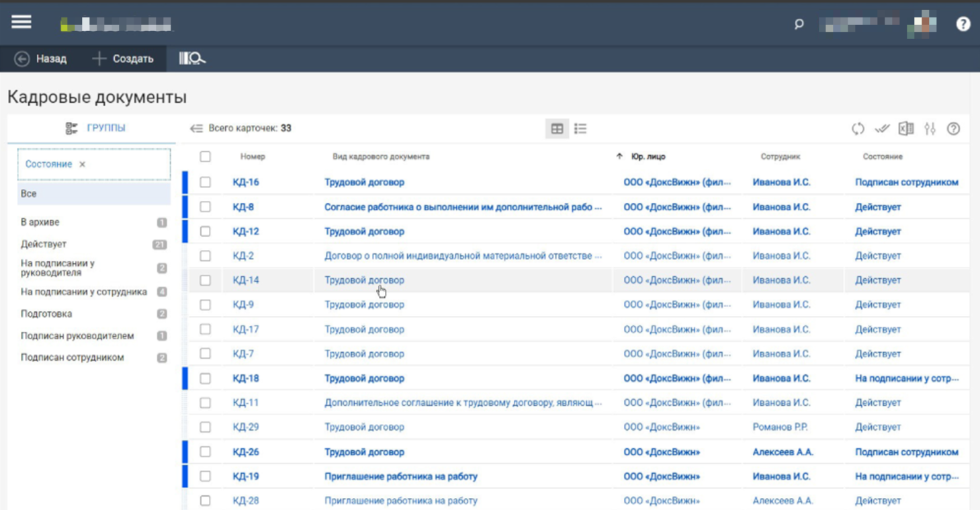Open document КД-28

pyautogui.click(x=246, y=501)
